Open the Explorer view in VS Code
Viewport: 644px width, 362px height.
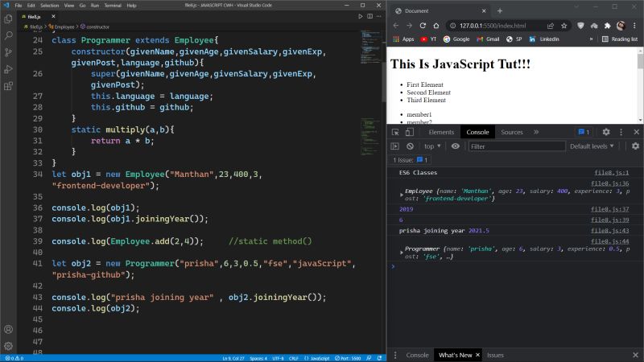coord(8,19)
